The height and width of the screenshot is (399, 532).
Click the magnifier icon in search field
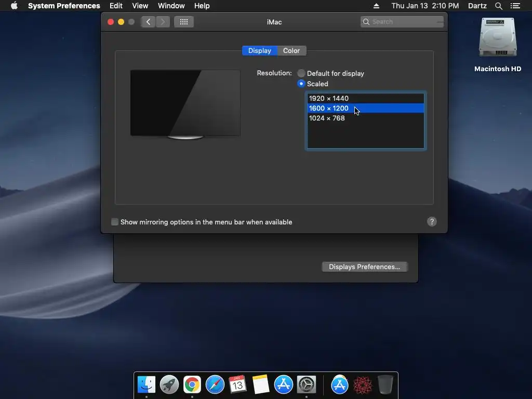pos(366,22)
